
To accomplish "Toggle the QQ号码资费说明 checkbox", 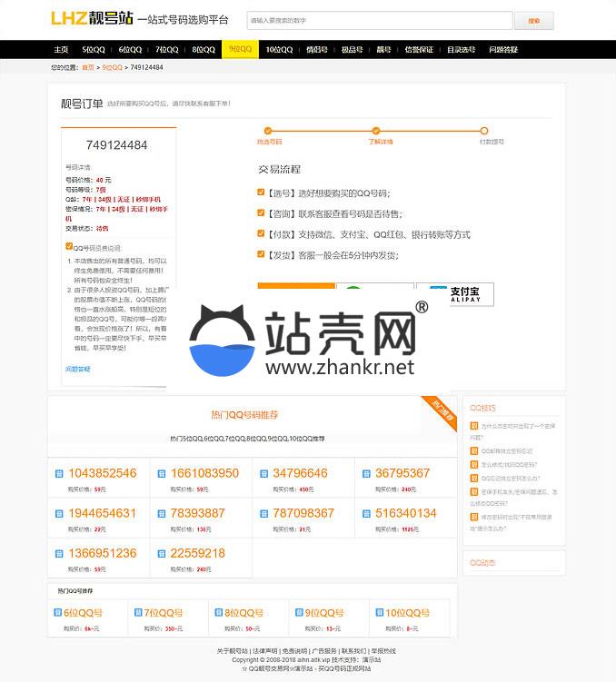I will [69, 246].
